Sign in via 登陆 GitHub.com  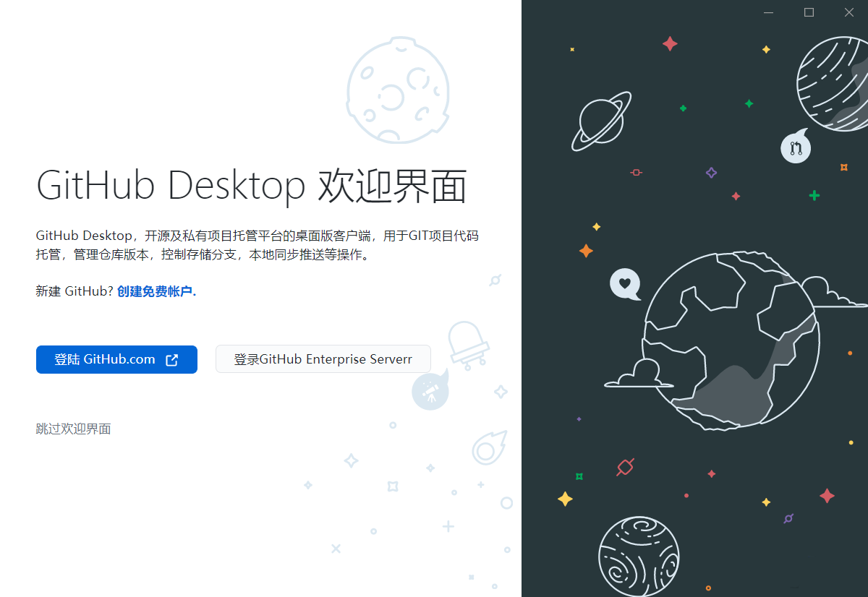click(x=116, y=359)
